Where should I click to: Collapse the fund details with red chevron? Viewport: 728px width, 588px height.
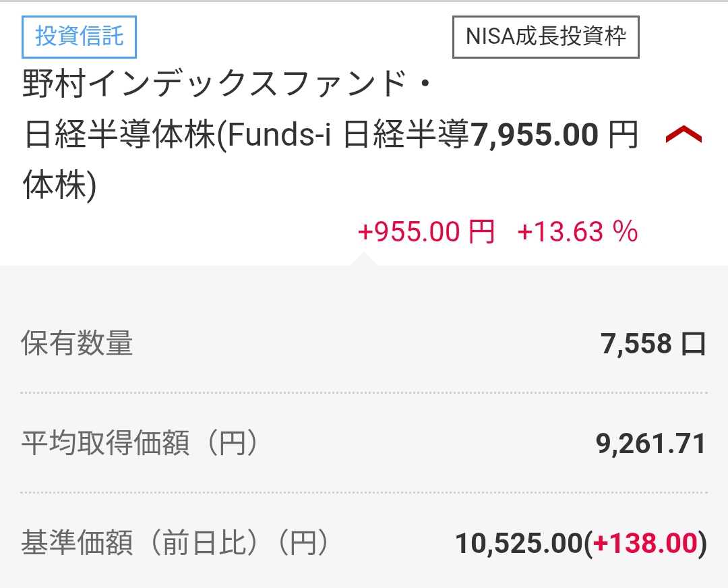coord(683,136)
